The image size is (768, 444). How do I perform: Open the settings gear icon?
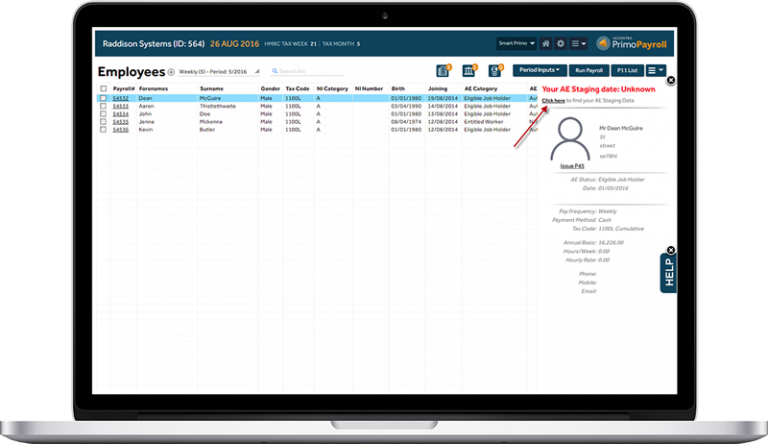point(561,44)
